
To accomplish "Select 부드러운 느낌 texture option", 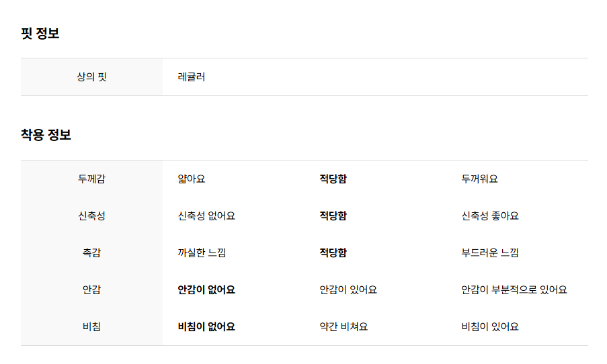I will coord(490,253).
